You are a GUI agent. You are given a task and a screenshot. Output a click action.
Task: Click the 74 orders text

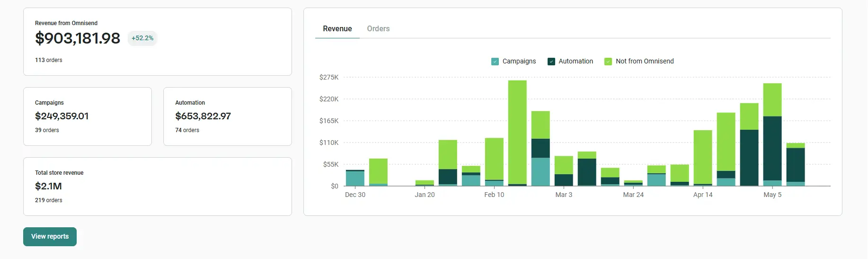(x=187, y=130)
